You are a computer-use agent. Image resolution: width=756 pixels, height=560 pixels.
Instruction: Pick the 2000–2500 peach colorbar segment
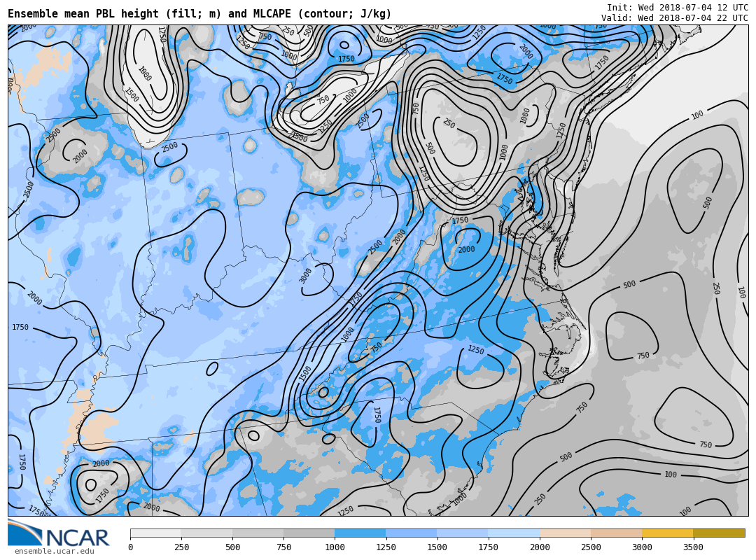[x=565, y=533]
